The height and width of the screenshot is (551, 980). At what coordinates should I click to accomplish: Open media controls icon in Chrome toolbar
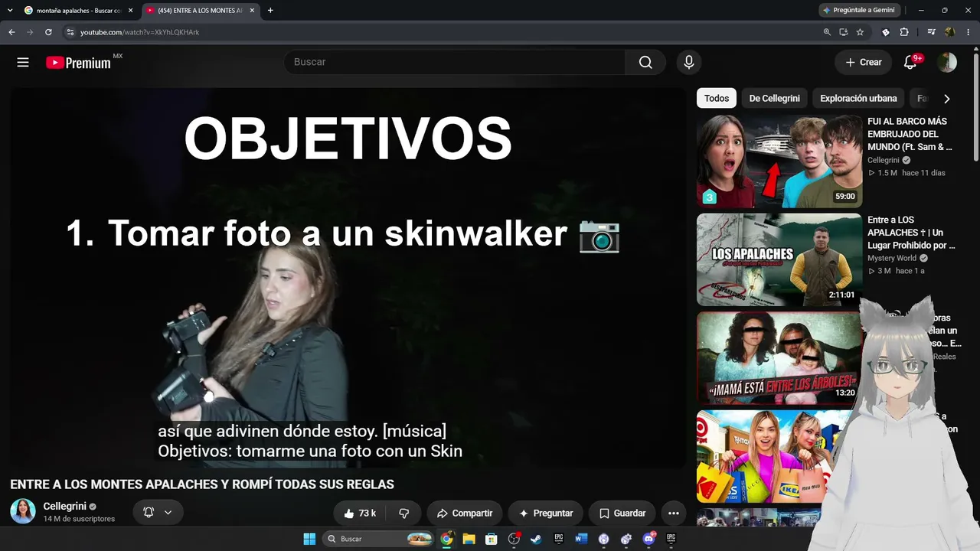[931, 32]
